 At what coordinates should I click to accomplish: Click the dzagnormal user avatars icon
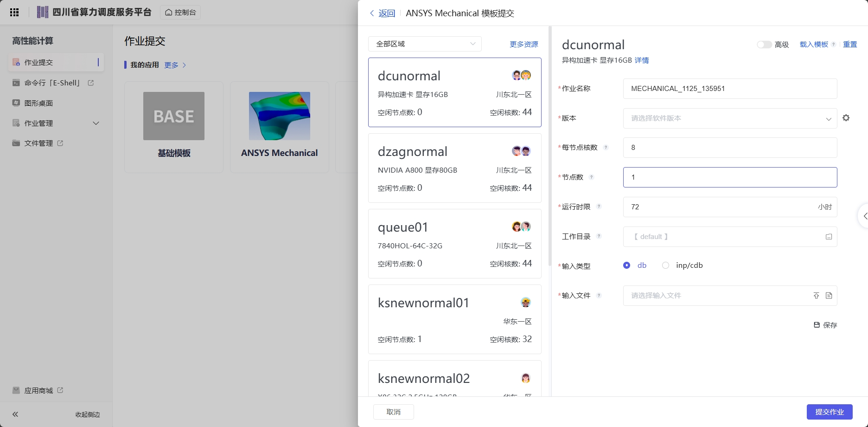[521, 151]
